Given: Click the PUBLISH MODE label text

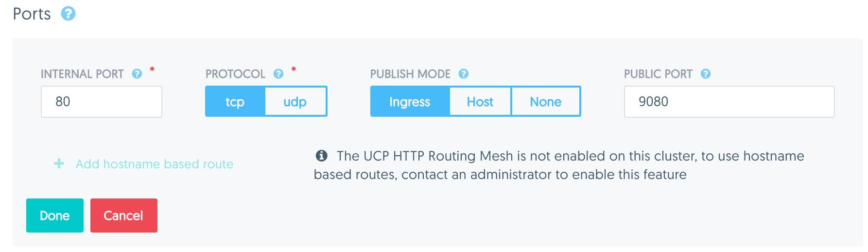Looking at the screenshot, I should point(410,74).
